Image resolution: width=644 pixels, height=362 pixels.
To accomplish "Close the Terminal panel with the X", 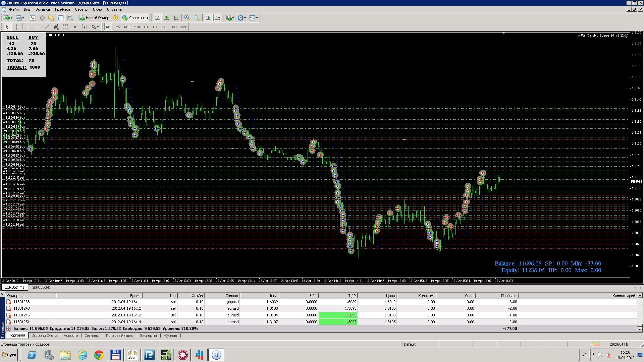I will coord(2,295).
